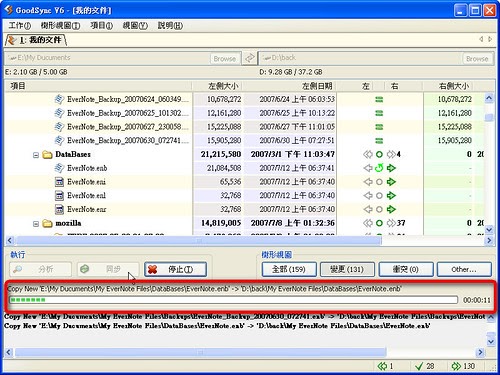
Task: Click status bar right-sync count 130
Action: point(463,366)
